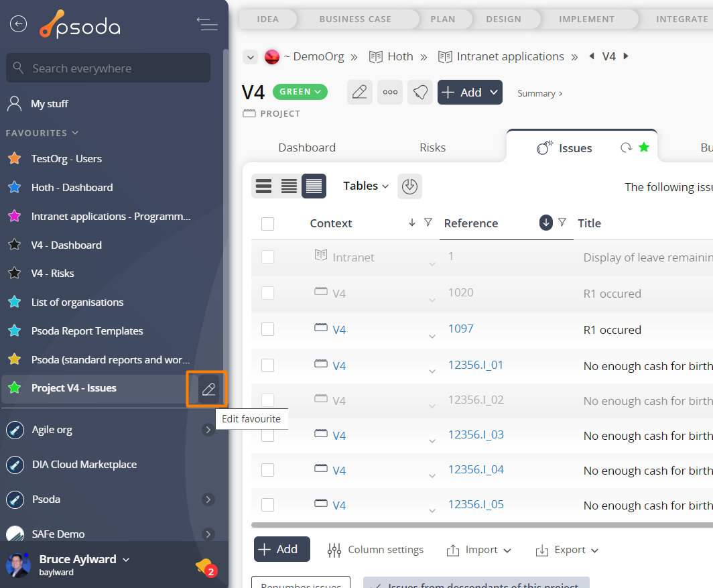Click the DemoOrg organisation avatar in breadcrumb
The image size is (713, 588).
(272, 57)
